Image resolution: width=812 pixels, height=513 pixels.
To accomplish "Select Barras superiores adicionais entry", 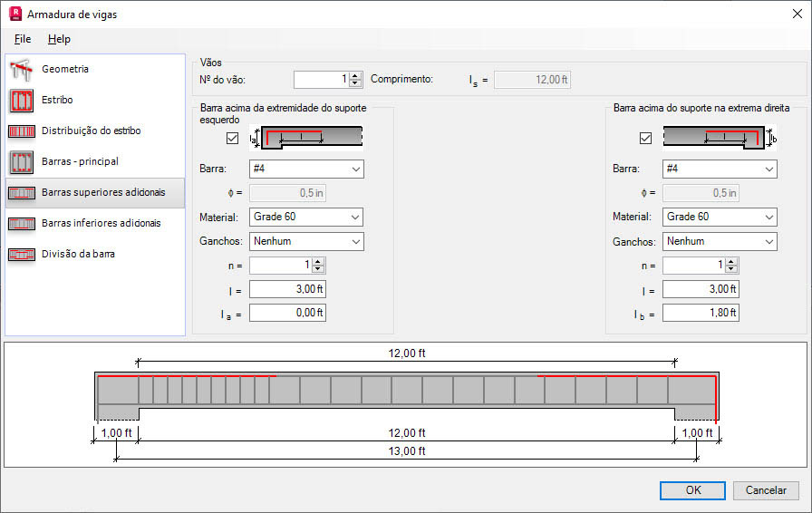I will pyautogui.click(x=95, y=193).
